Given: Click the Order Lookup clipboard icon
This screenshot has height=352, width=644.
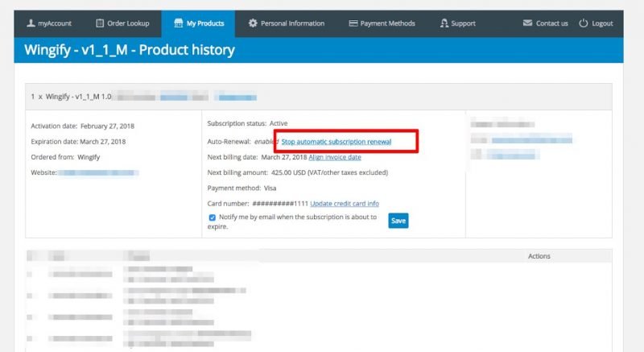Looking at the screenshot, I should pyautogui.click(x=100, y=23).
